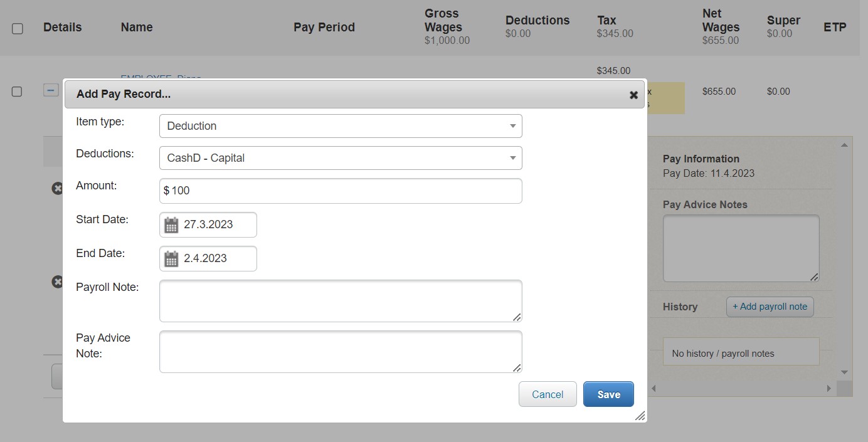Click horizontal scroll left arrow
868x442 pixels.
coord(654,389)
